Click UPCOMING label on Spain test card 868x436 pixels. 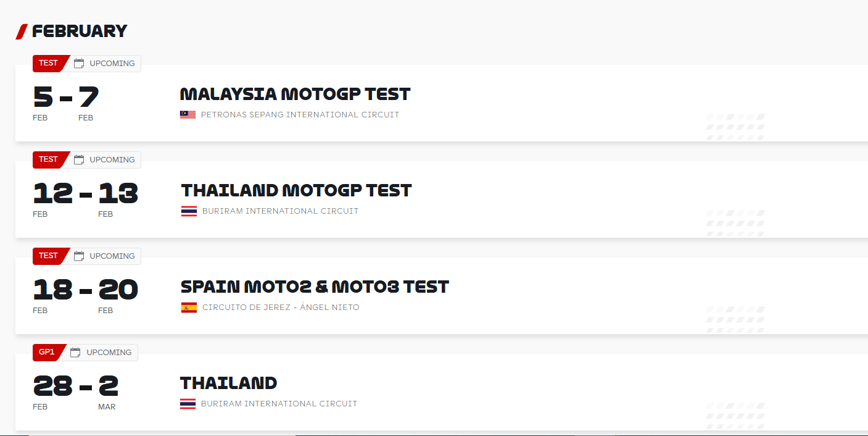click(x=112, y=256)
